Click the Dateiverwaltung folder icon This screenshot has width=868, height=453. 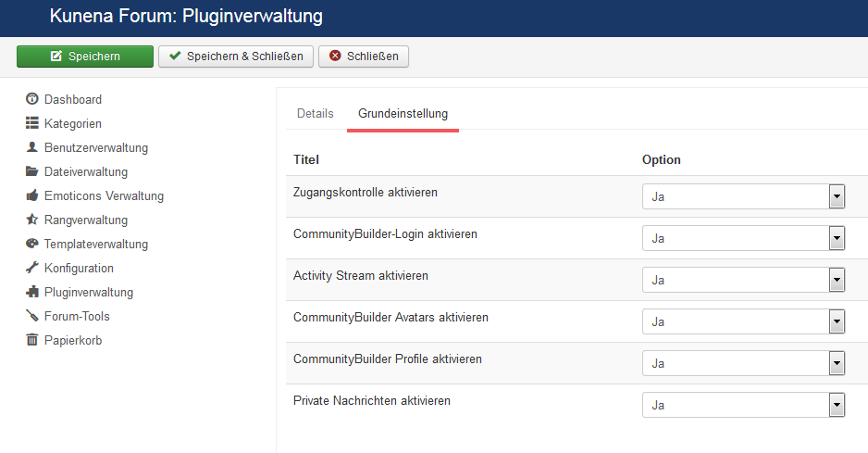32,171
